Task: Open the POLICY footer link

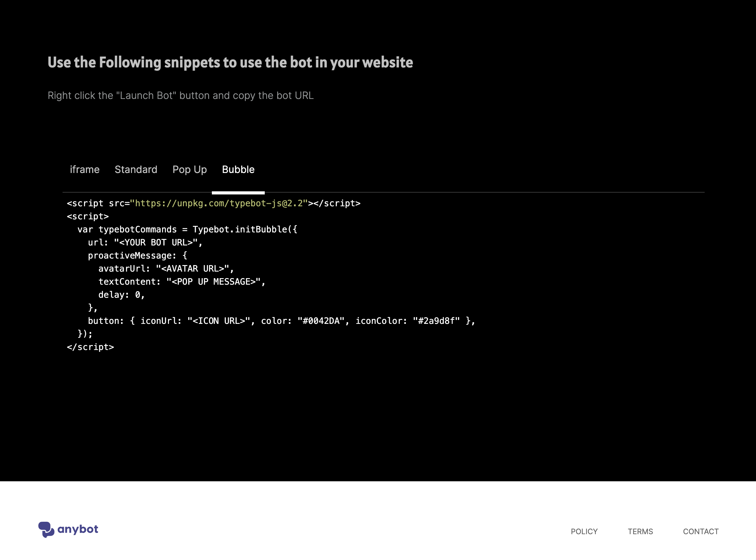Action: (x=584, y=531)
